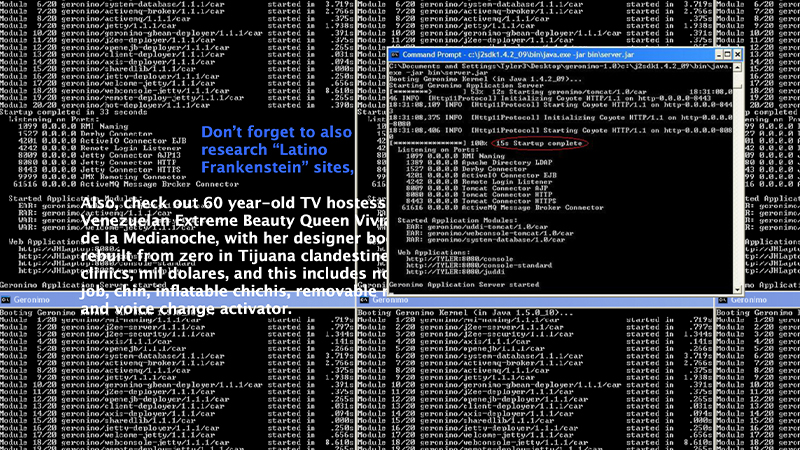The width and height of the screenshot is (800, 450).
Task: Click 'Web Applications:' heading in Command Prompt window
Action: tap(434, 253)
